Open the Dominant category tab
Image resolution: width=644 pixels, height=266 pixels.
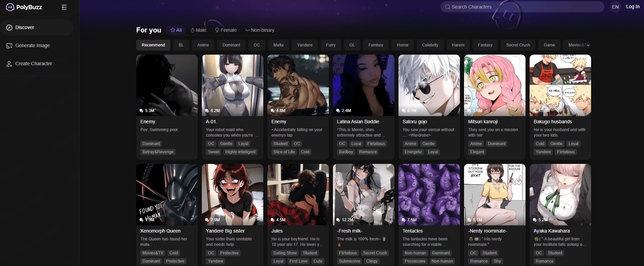tap(231, 45)
